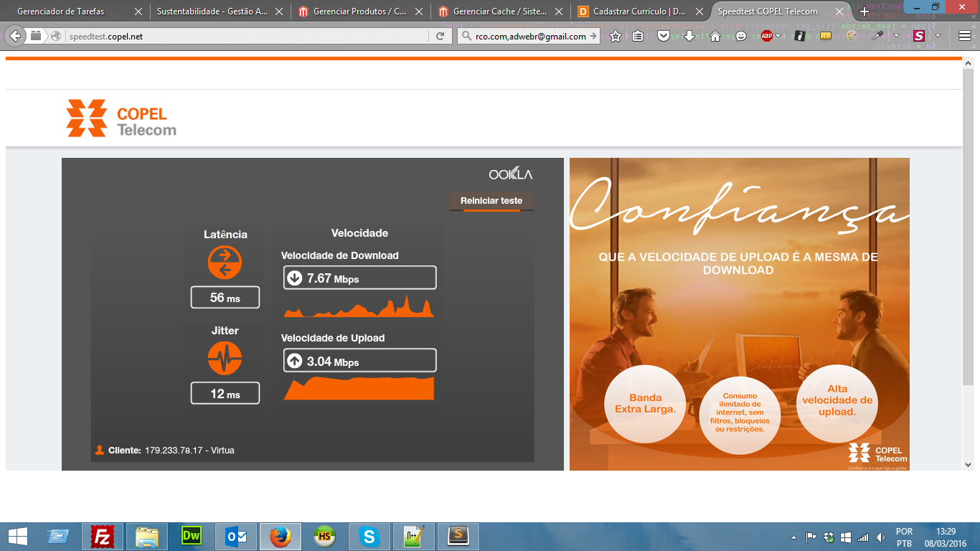Click the Banda Extra Larga circle in the ad
This screenshot has width=980, height=551.
coord(645,404)
